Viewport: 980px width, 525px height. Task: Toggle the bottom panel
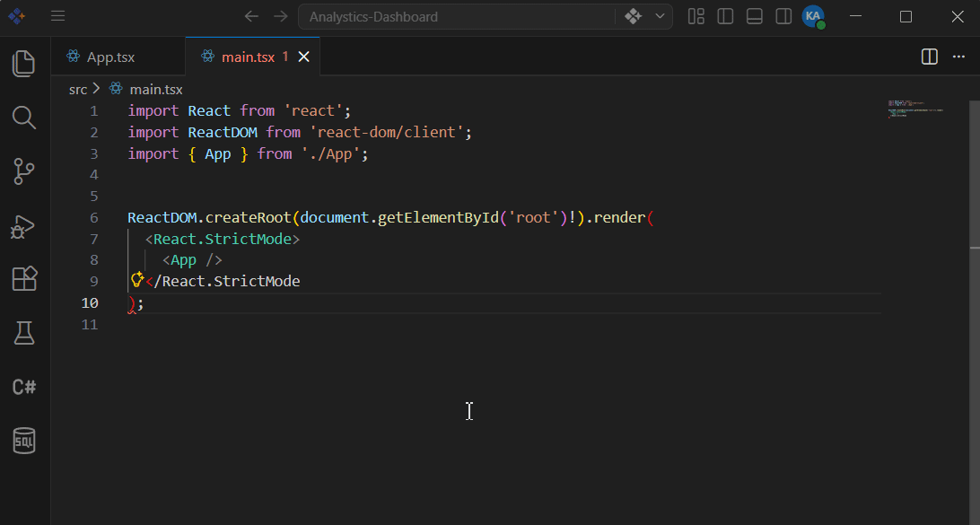point(755,16)
